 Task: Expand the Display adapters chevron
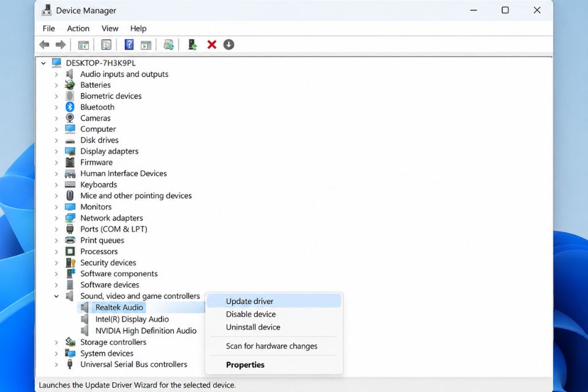[56, 151]
